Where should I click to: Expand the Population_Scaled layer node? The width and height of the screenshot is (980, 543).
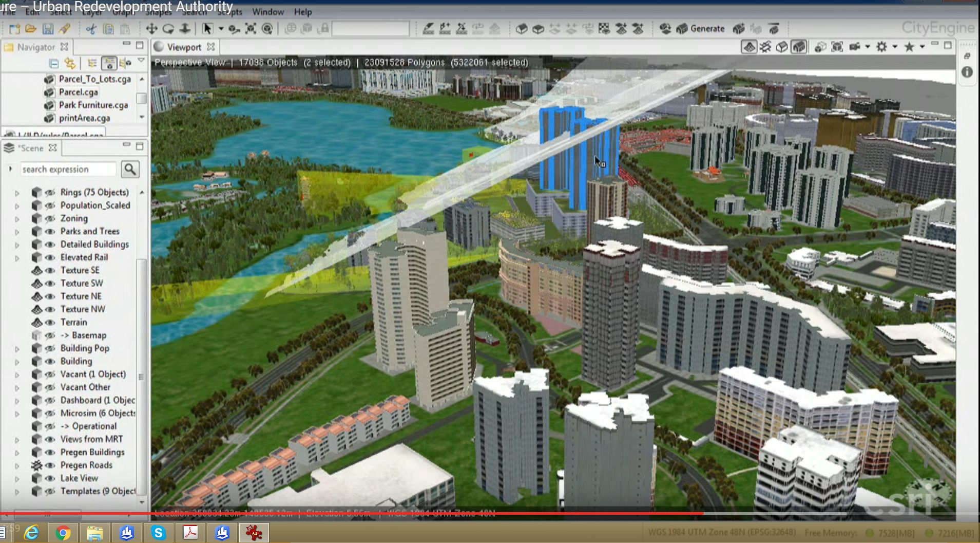coord(17,206)
